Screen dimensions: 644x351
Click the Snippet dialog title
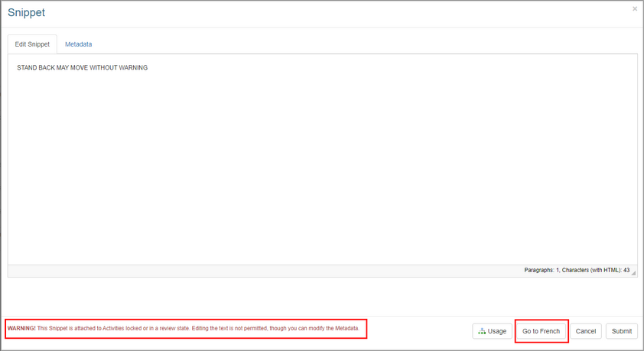click(26, 13)
